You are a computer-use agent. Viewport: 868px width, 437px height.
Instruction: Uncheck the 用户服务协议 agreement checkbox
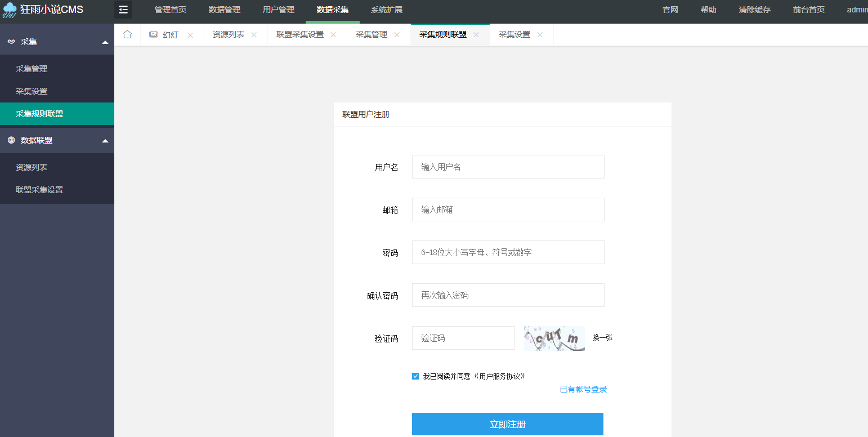point(415,376)
